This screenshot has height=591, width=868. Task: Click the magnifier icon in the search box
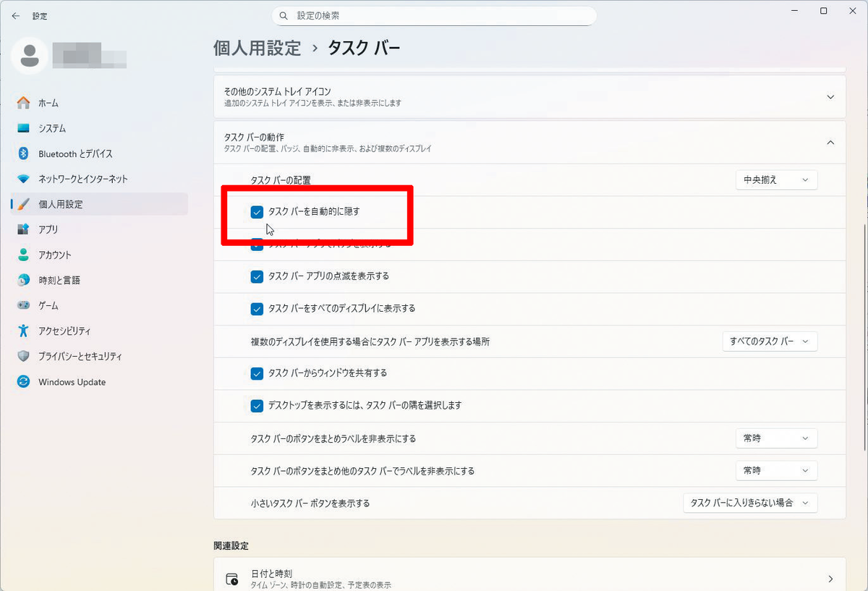click(x=284, y=15)
